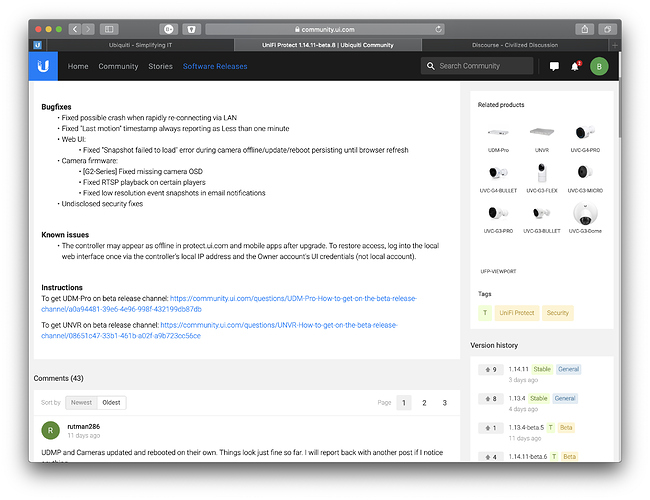This screenshot has width=650, height=500.
Task: Click the Ubiquiti logo in site header
Action: 43,66
